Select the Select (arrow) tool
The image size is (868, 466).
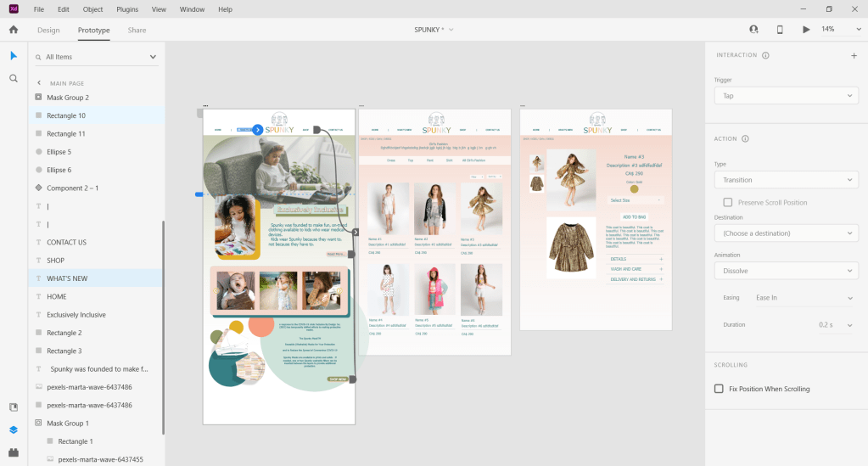[x=14, y=56]
